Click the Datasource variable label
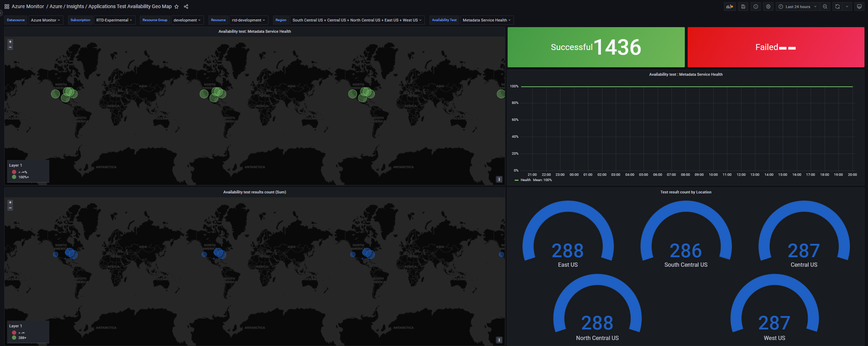 coord(16,20)
